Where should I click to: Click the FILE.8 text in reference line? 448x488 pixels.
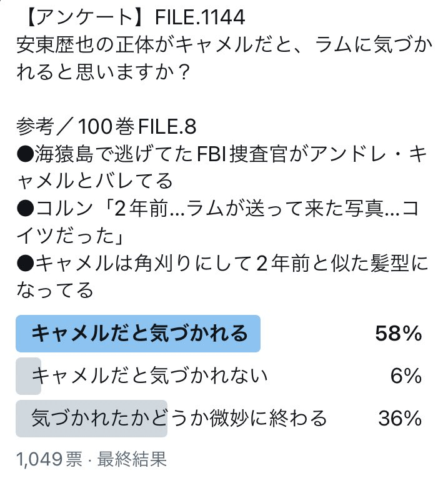tap(167, 127)
